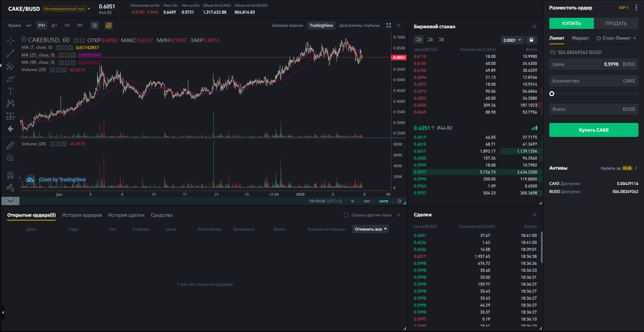Click the Купить CAKE button

pos(594,130)
